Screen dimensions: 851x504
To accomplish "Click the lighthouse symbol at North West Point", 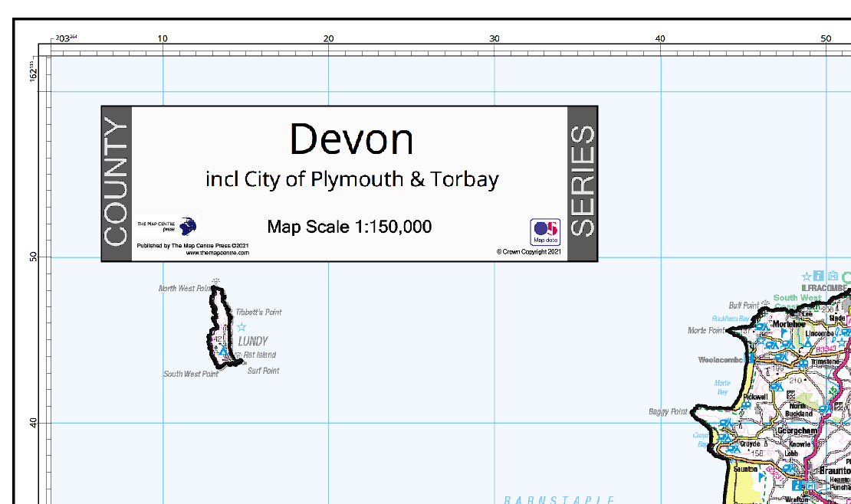I will point(216,281).
